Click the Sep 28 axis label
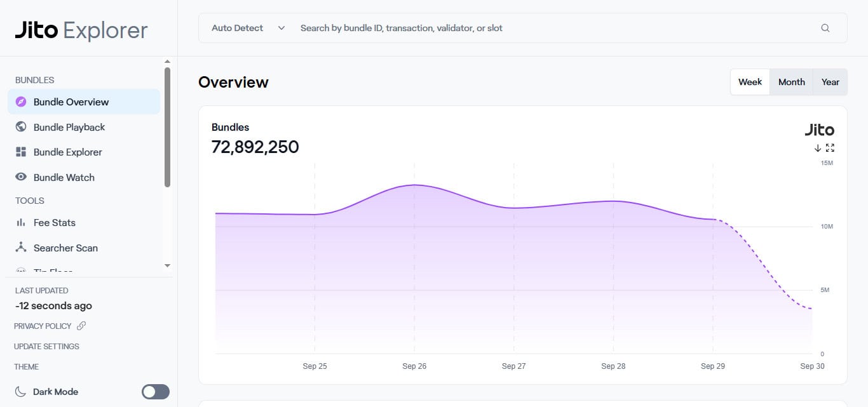Screen dimensions: 868x407 613,366
